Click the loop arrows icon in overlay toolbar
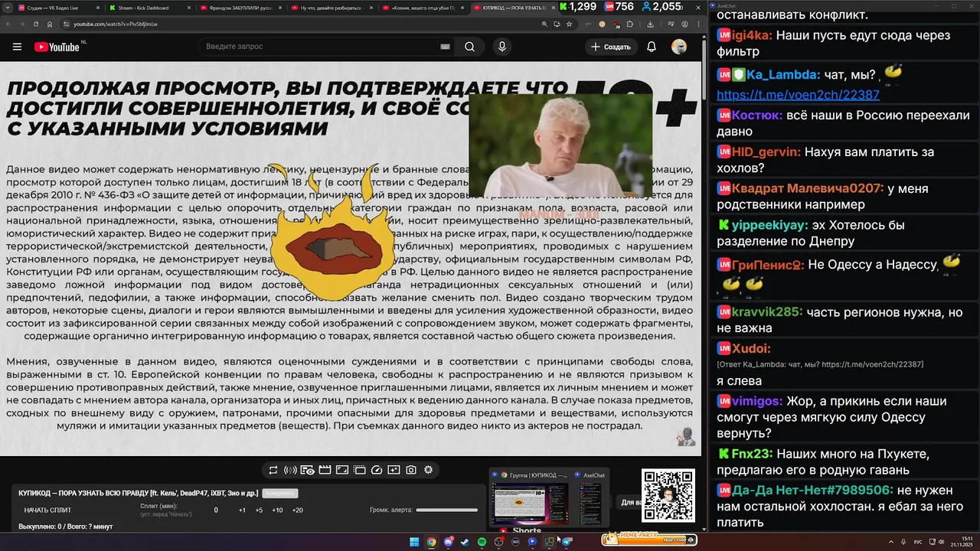The height and width of the screenshot is (551, 980). pos(273,470)
